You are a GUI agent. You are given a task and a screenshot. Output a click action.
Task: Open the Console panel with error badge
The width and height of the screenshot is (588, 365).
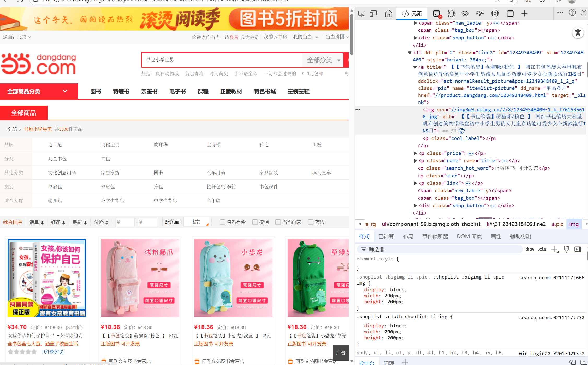point(436,13)
